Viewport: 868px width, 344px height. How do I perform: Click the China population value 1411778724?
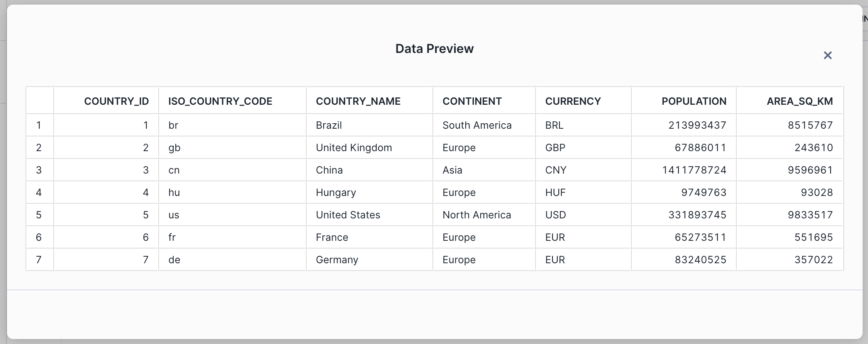coord(694,170)
